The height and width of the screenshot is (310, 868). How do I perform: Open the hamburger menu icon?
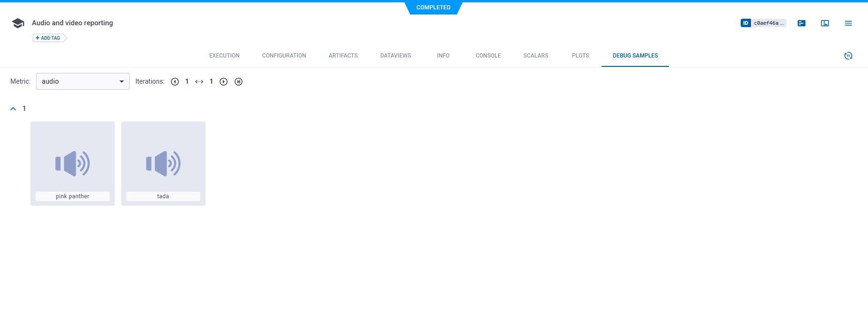coord(848,23)
